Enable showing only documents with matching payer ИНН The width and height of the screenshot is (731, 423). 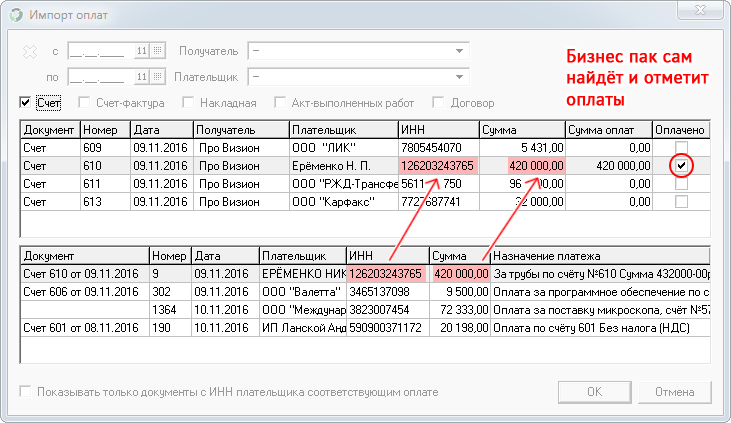click(25, 392)
